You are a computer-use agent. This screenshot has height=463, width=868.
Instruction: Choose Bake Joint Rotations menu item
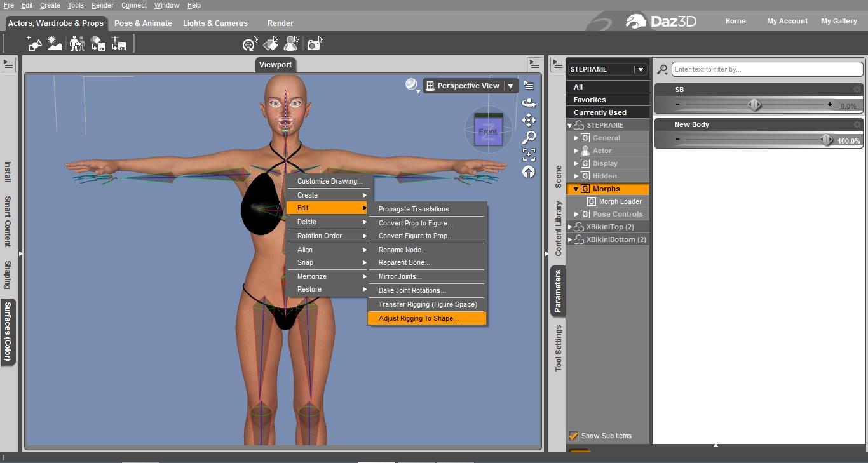point(427,290)
